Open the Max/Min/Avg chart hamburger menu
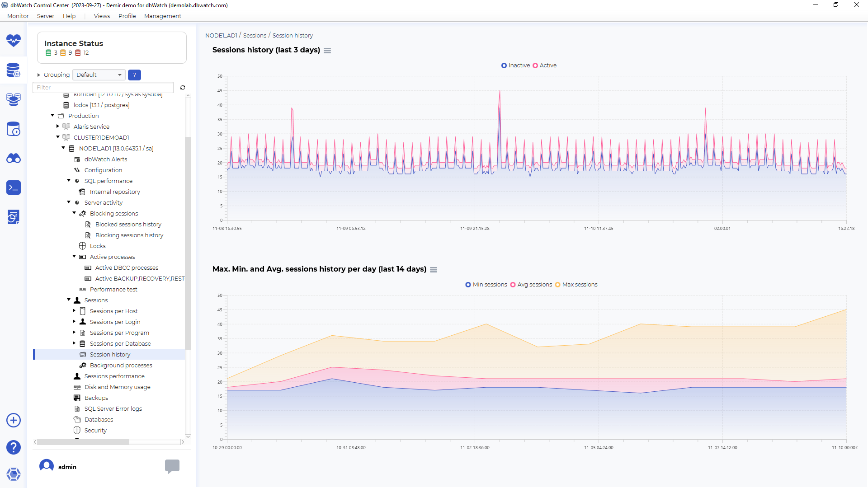Image resolution: width=868 pixels, height=488 pixels. [x=434, y=270]
